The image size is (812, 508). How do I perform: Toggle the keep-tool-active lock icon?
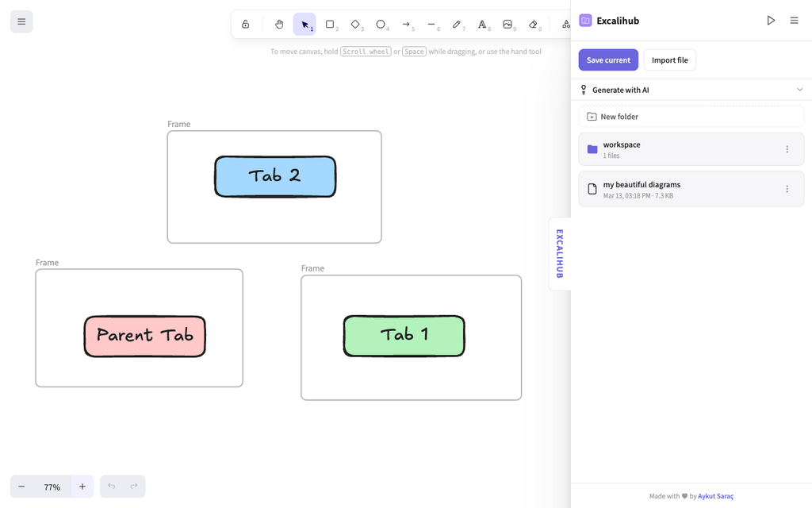click(246, 25)
